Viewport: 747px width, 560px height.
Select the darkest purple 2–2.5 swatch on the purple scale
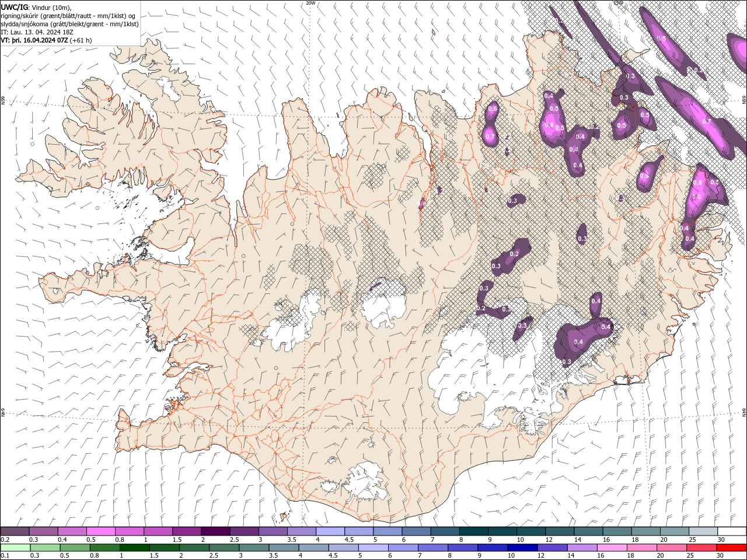point(215,531)
